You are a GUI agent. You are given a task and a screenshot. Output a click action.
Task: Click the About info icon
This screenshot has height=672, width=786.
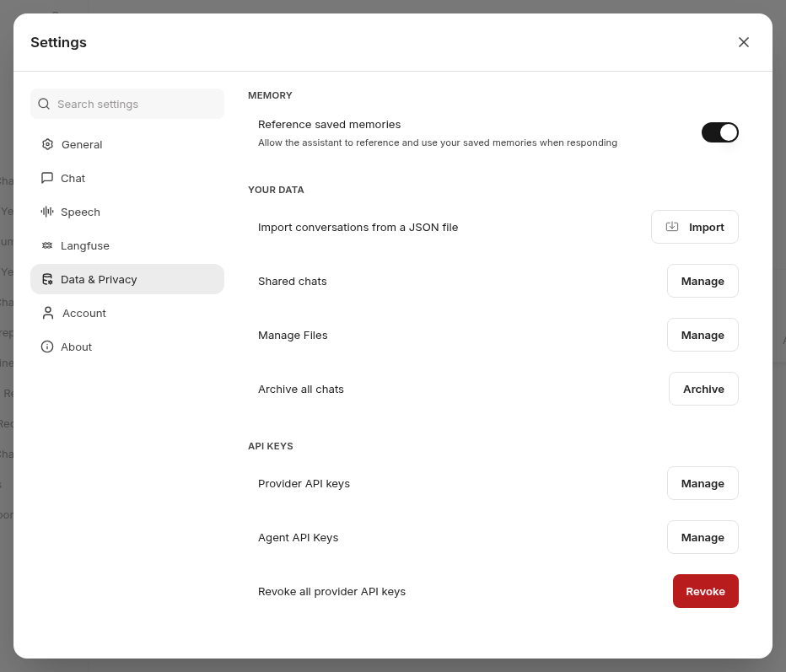pos(47,347)
